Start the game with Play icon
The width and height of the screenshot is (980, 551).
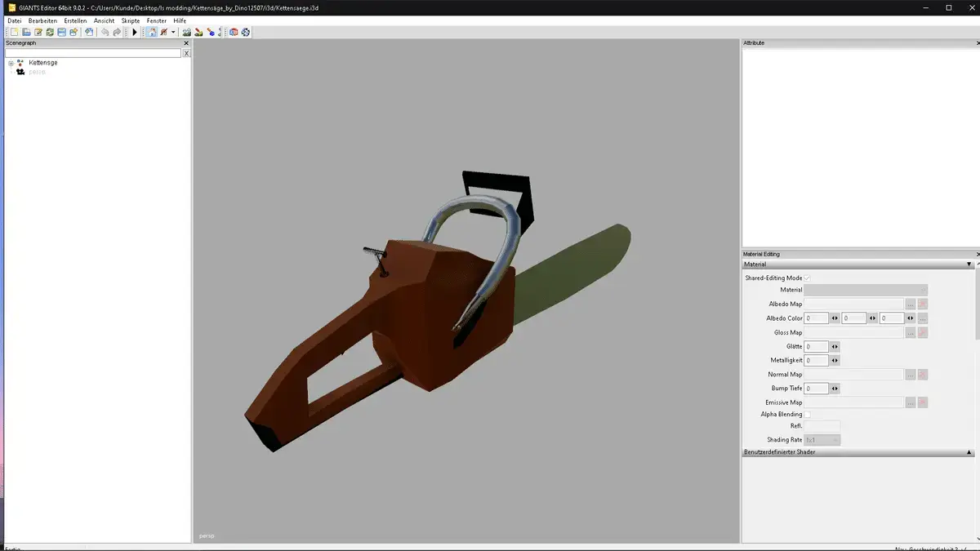tap(135, 32)
